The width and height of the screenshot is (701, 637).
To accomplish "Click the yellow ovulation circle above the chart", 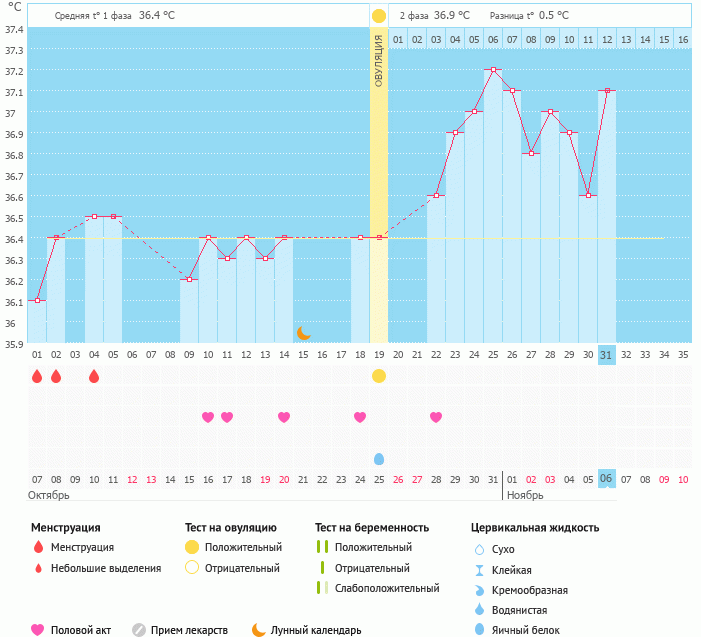I will click(x=379, y=16).
